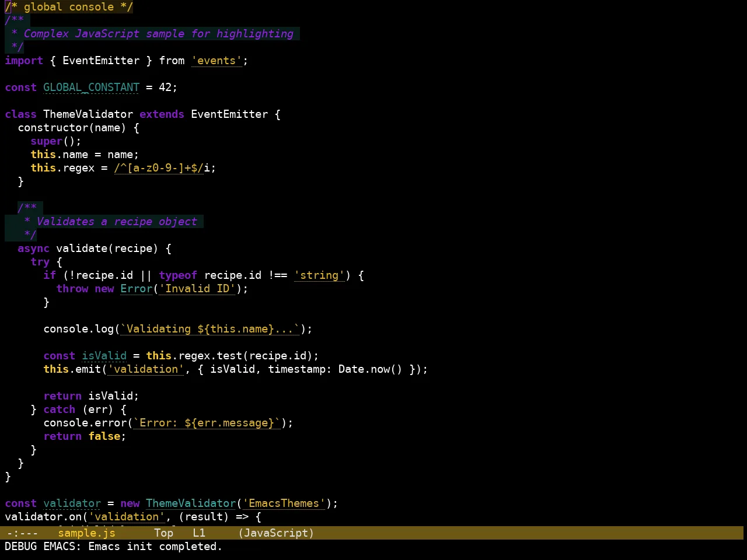This screenshot has width=747, height=560.
Task: Click the 'Invalid ID' string
Action: pos(197,289)
